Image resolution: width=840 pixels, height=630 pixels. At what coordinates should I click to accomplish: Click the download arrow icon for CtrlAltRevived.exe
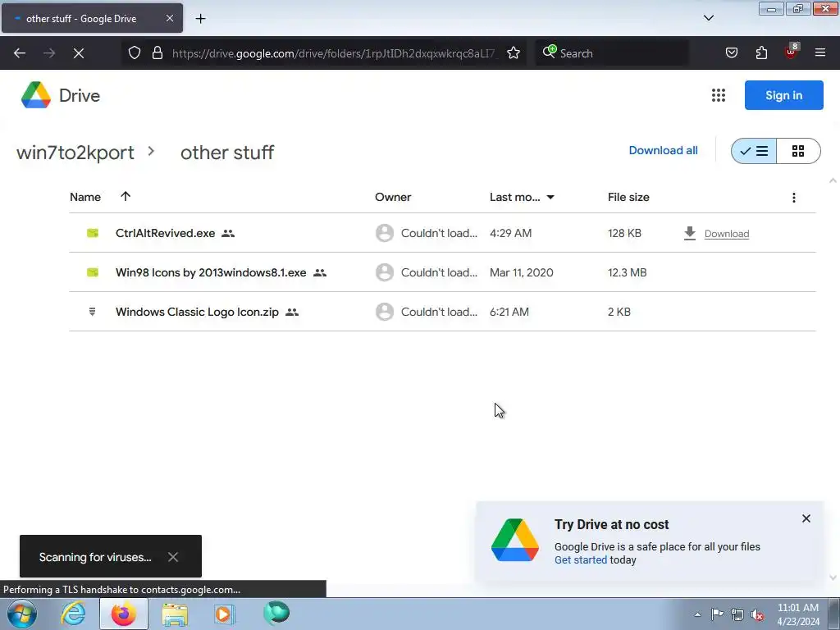[689, 233]
